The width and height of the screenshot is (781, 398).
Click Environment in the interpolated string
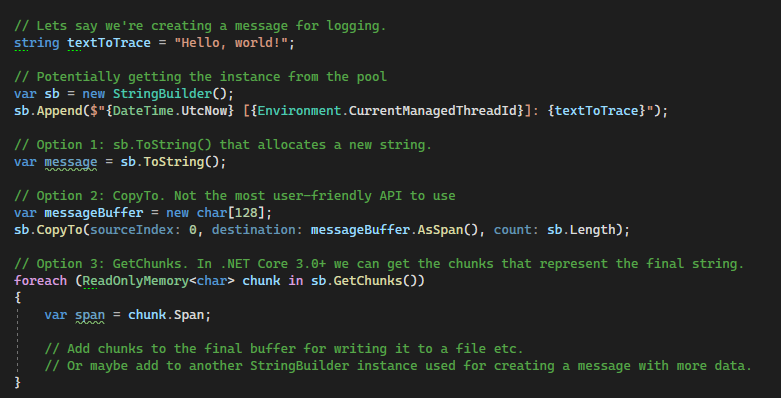click(x=299, y=111)
